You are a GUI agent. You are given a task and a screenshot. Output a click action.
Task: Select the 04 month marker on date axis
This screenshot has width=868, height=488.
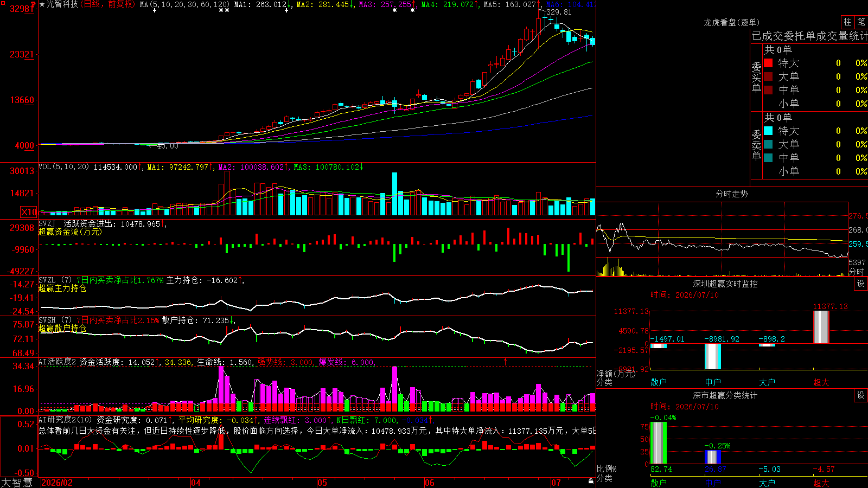196,483
